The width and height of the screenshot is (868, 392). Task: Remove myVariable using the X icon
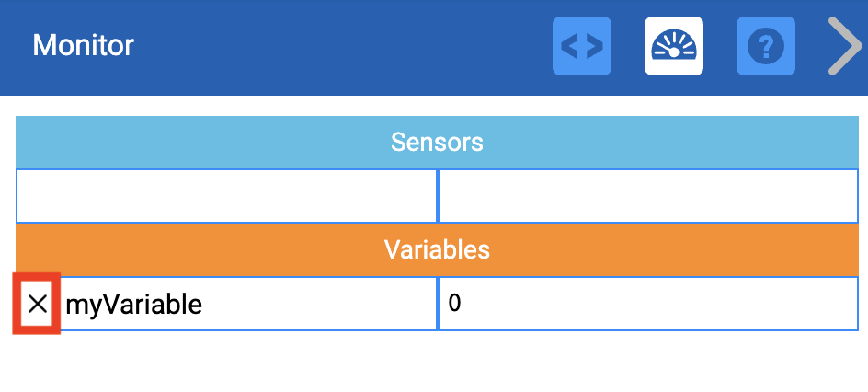click(x=37, y=304)
